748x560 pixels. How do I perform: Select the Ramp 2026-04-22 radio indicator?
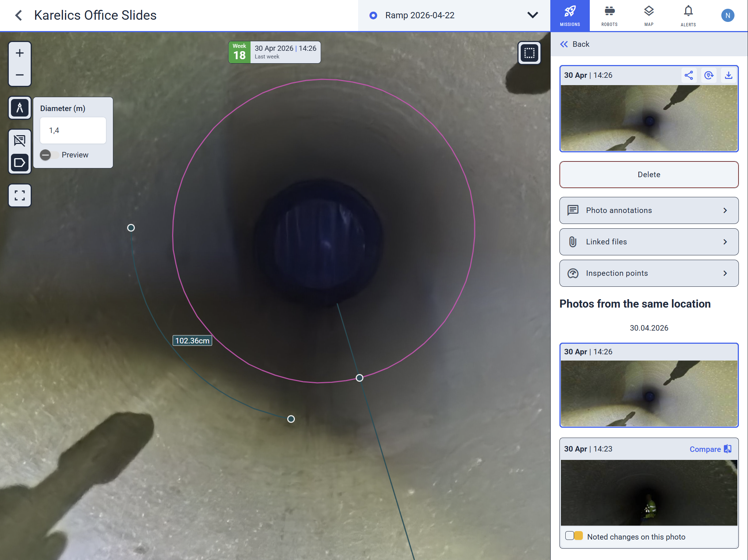373,15
